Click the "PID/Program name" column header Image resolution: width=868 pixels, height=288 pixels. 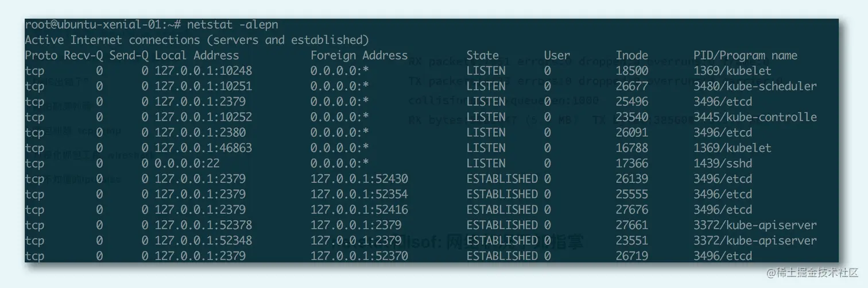point(745,56)
